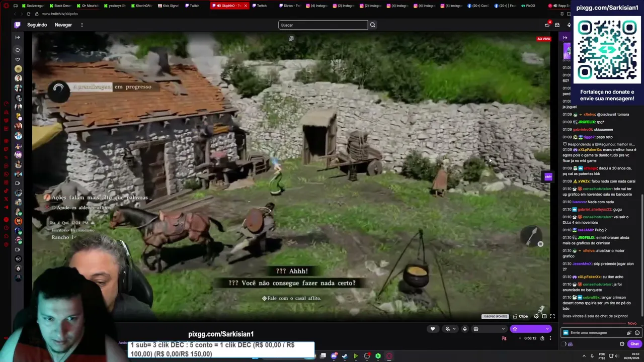Open the emote picker smiley icon
The height and width of the screenshot is (362, 644).
pyautogui.click(x=637, y=333)
